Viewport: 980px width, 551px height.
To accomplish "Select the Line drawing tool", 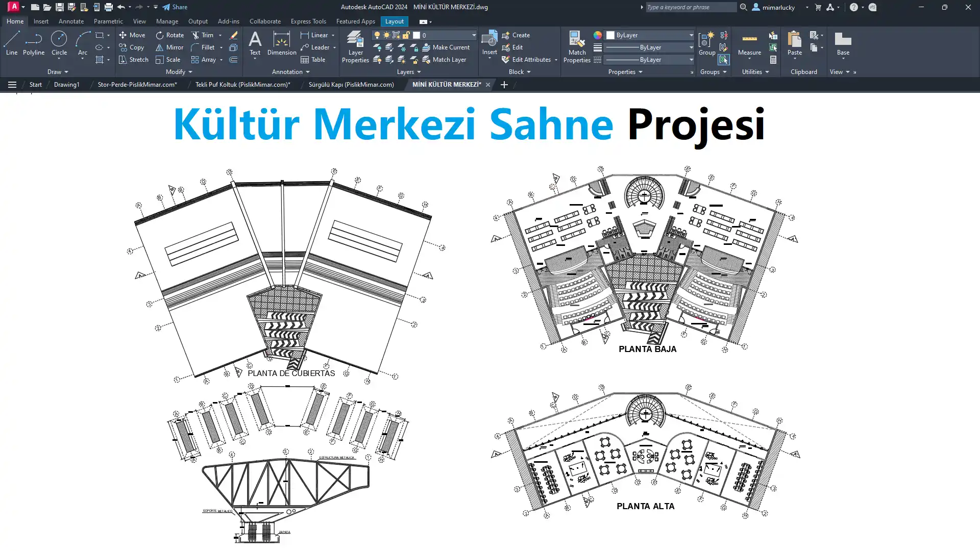I will point(12,42).
